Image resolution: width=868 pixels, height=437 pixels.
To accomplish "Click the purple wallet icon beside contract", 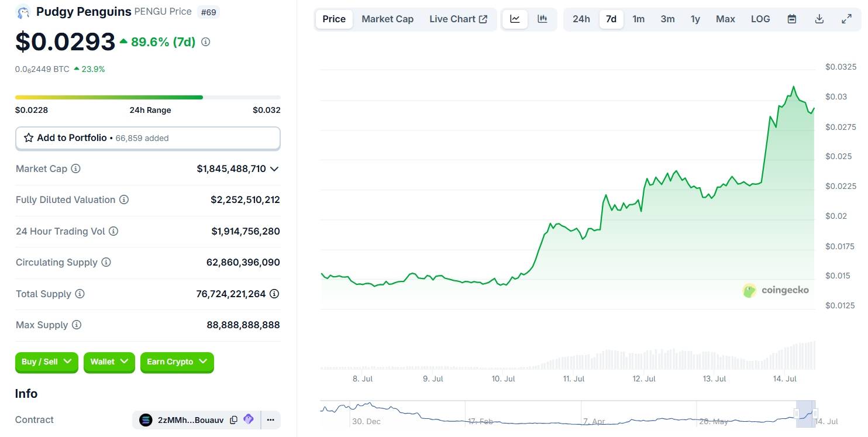I will tap(249, 419).
